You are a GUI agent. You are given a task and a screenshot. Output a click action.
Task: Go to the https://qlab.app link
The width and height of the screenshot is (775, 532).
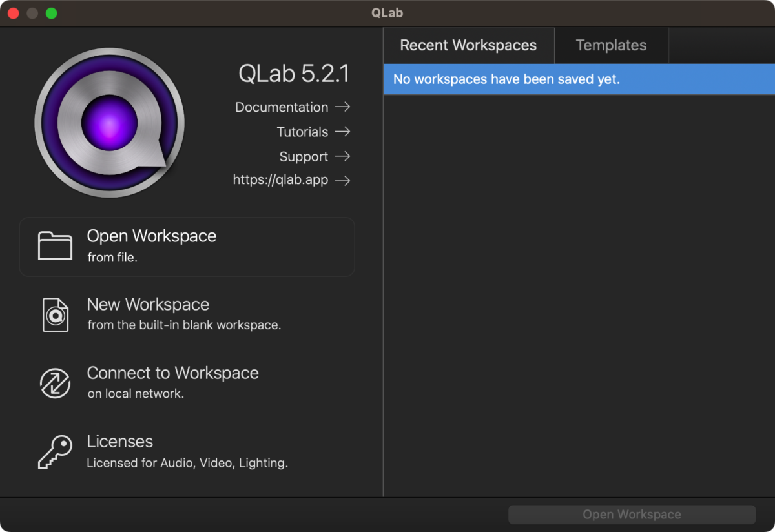tap(280, 180)
